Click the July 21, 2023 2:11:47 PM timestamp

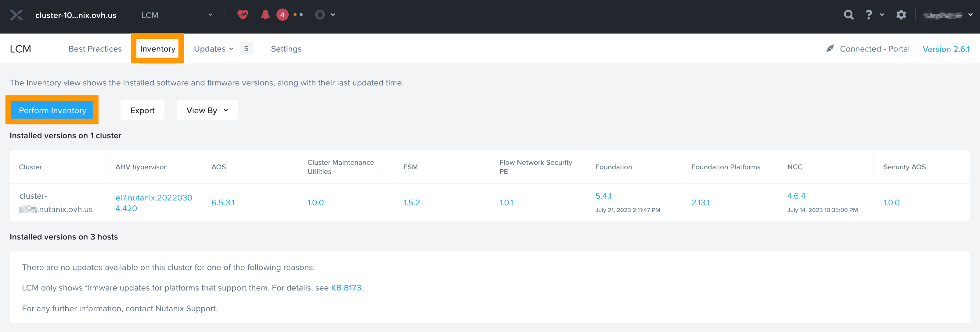point(628,210)
